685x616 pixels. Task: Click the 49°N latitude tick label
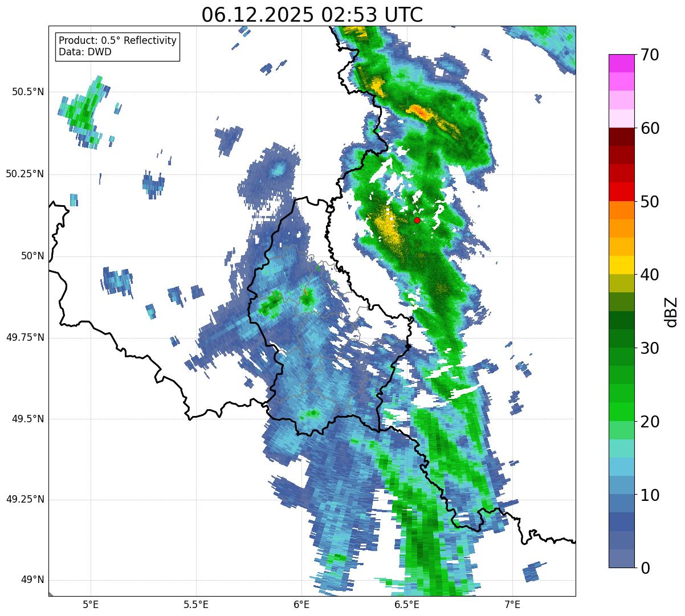coord(32,580)
